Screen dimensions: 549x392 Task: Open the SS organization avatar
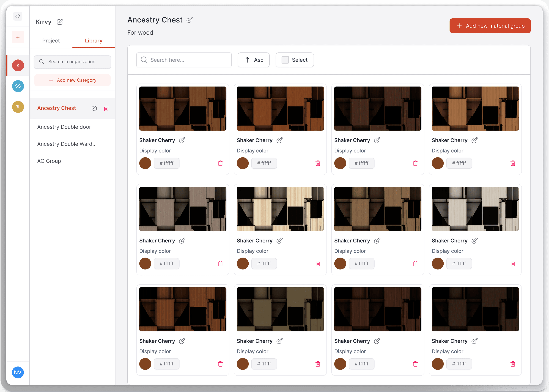18,86
